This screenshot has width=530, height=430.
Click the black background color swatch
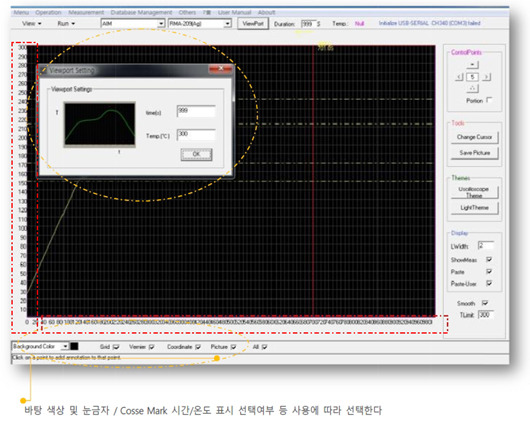(x=74, y=347)
